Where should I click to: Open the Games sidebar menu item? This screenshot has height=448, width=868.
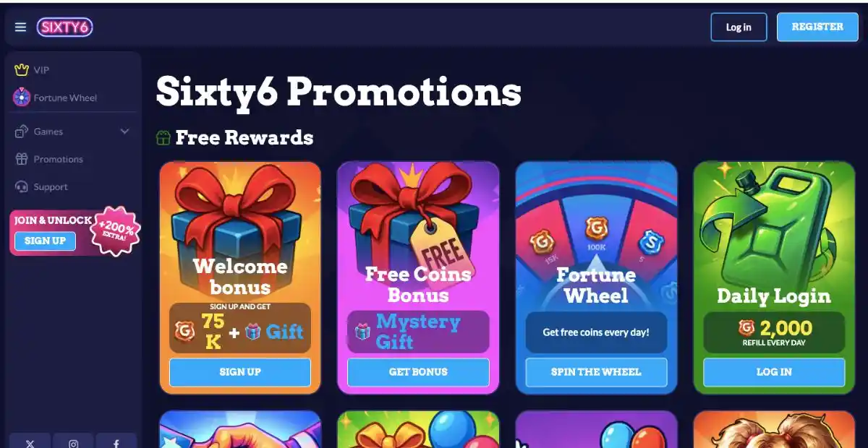click(72, 132)
